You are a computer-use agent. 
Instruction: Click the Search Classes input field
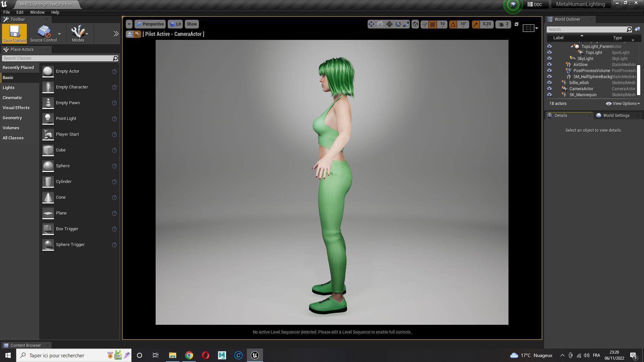pyautogui.click(x=57, y=58)
